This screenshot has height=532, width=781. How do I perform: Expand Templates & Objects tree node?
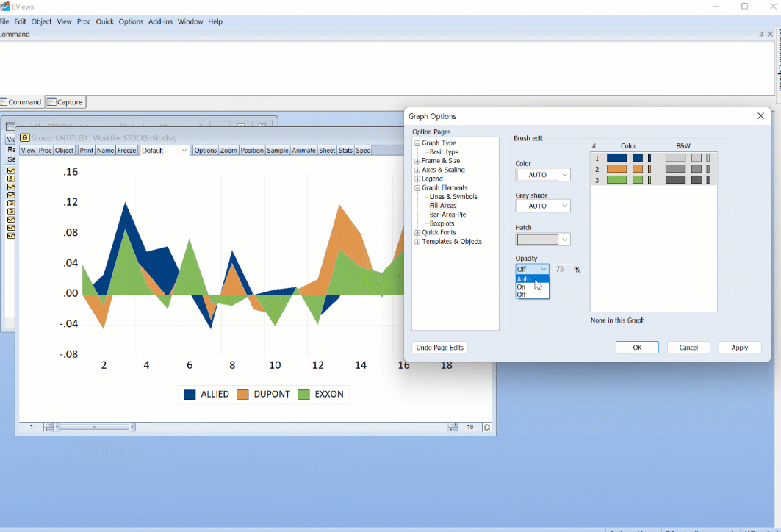point(417,242)
